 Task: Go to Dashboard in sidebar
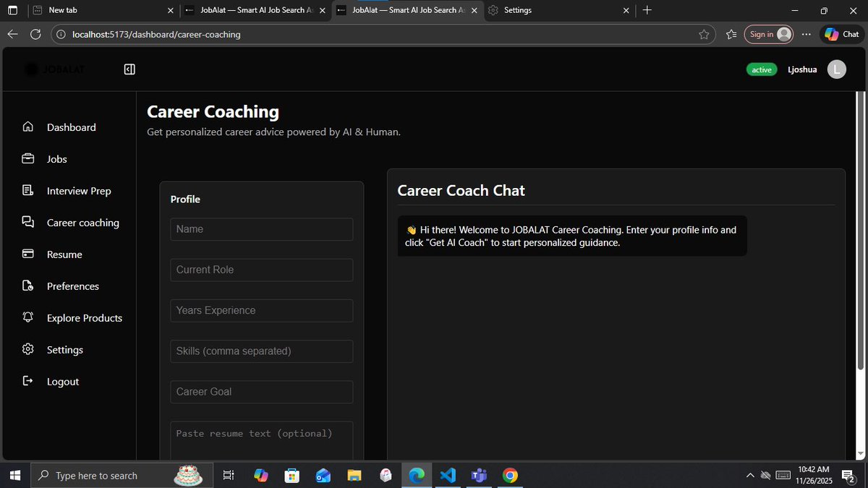pyautogui.click(x=72, y=127)
